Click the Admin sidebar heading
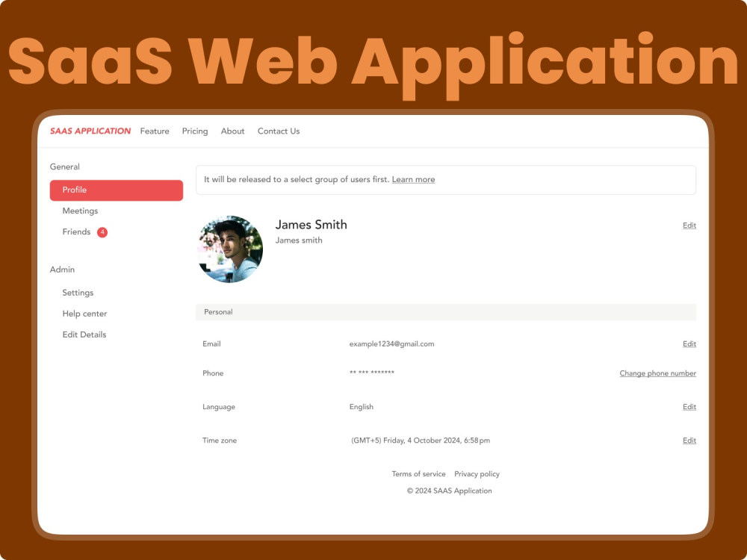Screen dimensions: 747x560 pyautogui.click(x=63, y=270)
